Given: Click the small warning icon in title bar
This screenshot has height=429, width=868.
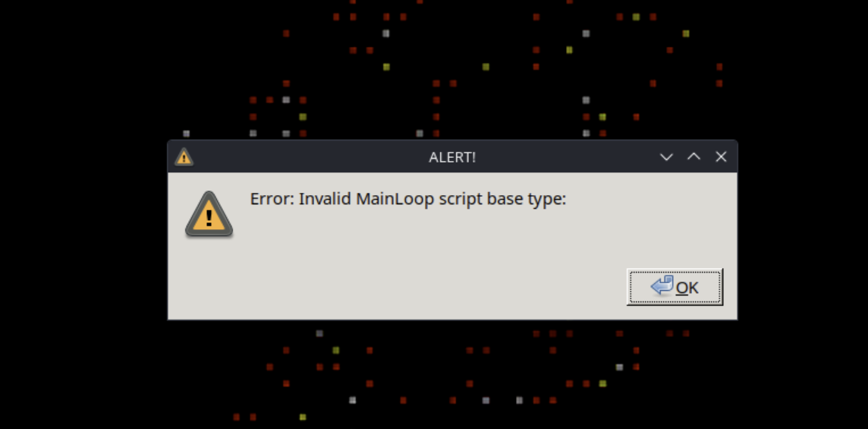Looking at the screenshot, I should tap(184, 157).
